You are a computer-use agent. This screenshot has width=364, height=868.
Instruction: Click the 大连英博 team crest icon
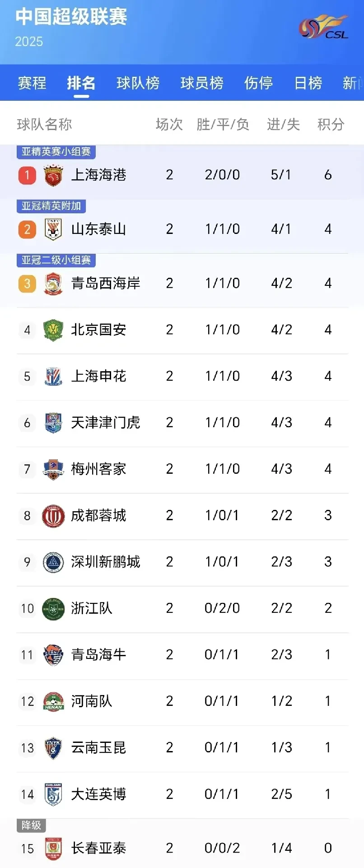tap(53, 794)
